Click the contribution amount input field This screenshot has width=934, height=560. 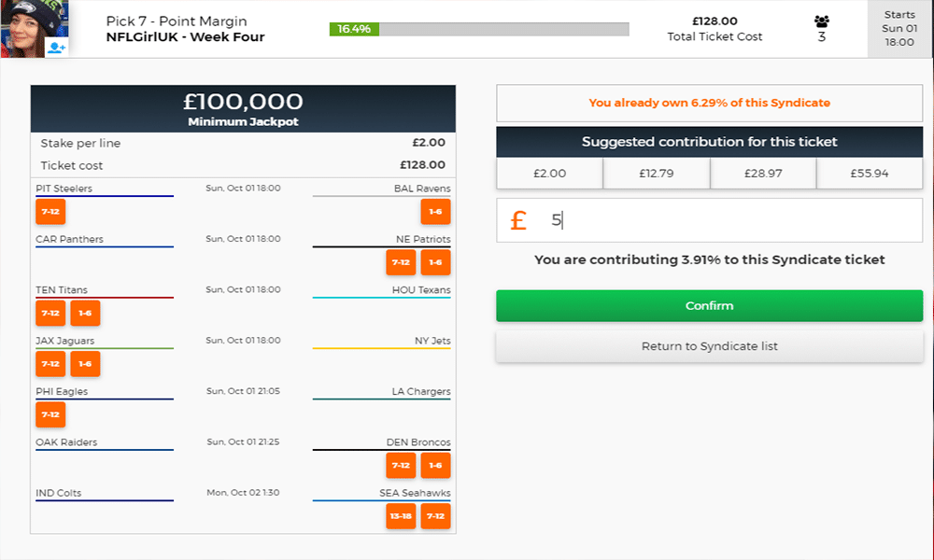click(x=729, y=220)
